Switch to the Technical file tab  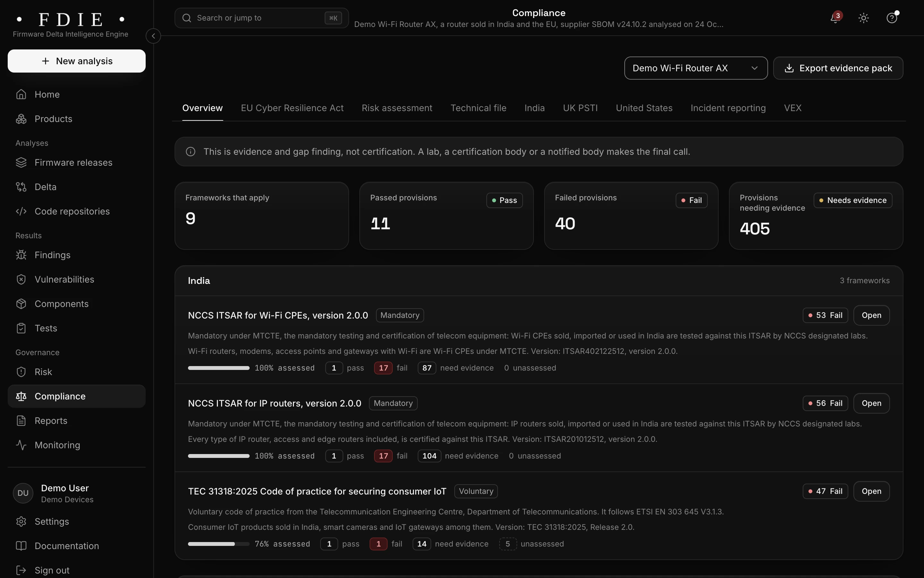(478, 108)
